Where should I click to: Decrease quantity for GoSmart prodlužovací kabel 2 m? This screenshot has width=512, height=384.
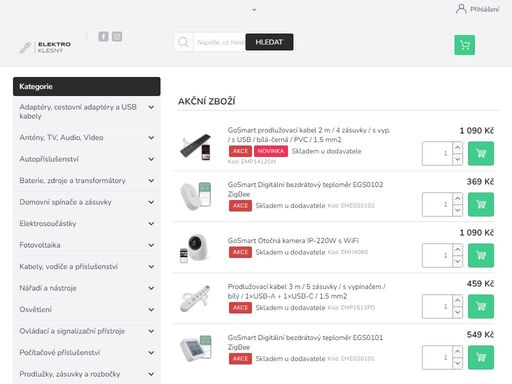pyautogui.click(x=458, y=159)
